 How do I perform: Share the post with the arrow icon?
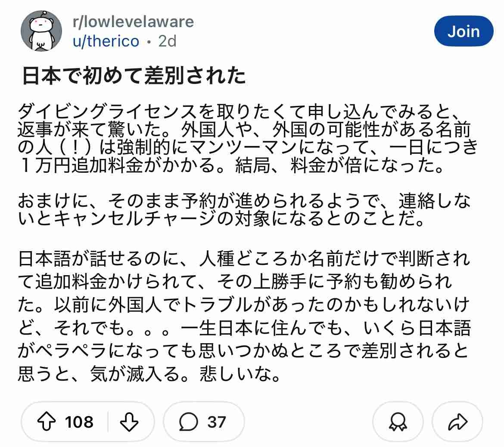coord(457,422)
